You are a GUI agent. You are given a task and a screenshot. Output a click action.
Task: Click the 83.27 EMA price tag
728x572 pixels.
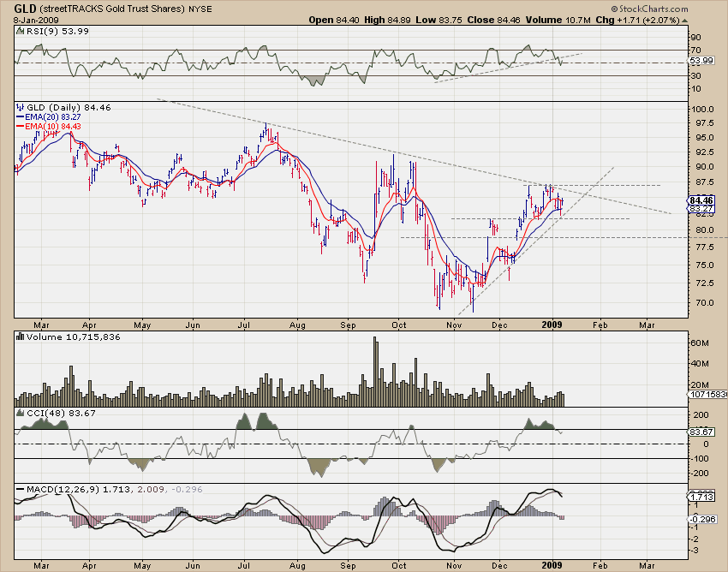click(701, 209)
